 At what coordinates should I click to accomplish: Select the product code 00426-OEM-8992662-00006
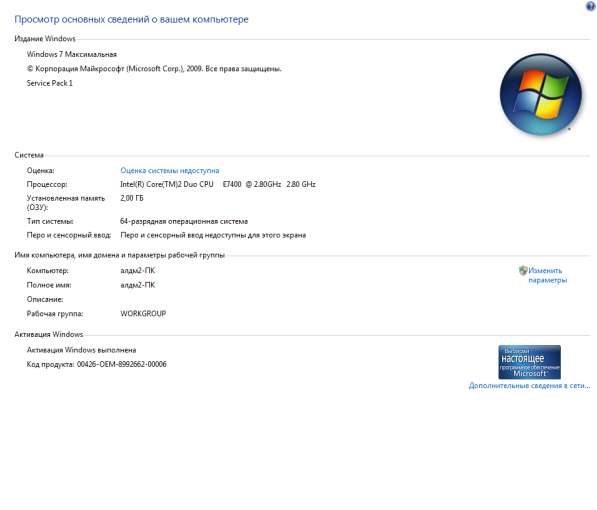coord(122,364)
